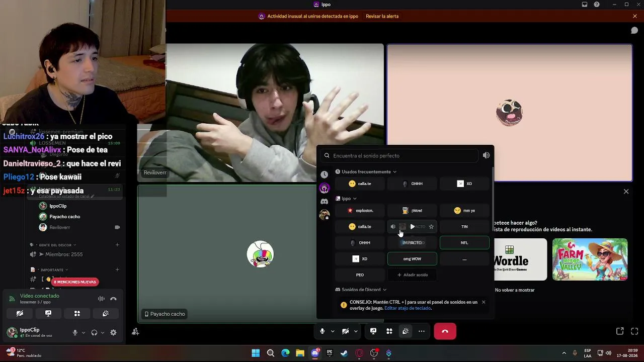
Task: Click 'No volver a mostrar'
Action: (515, 290)
